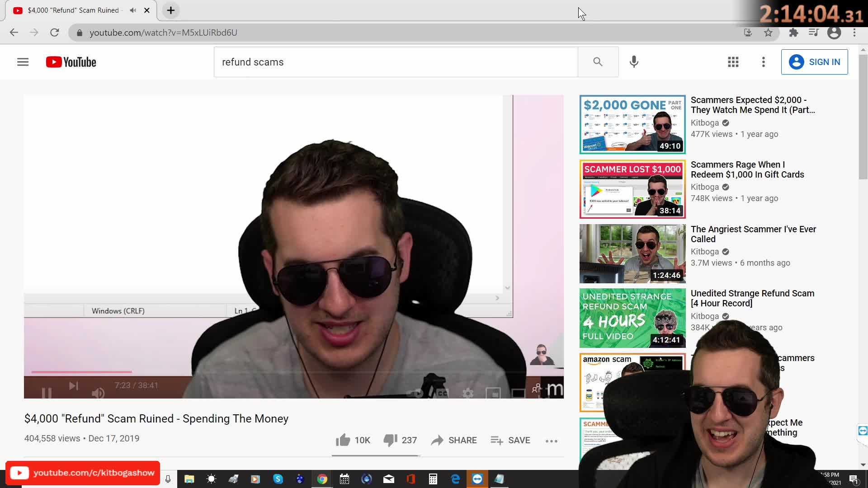Open video player settings gear

(468, 393)
